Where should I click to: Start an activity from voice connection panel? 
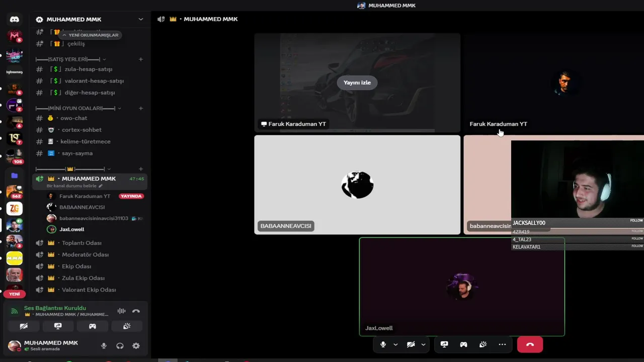point(93,326)
